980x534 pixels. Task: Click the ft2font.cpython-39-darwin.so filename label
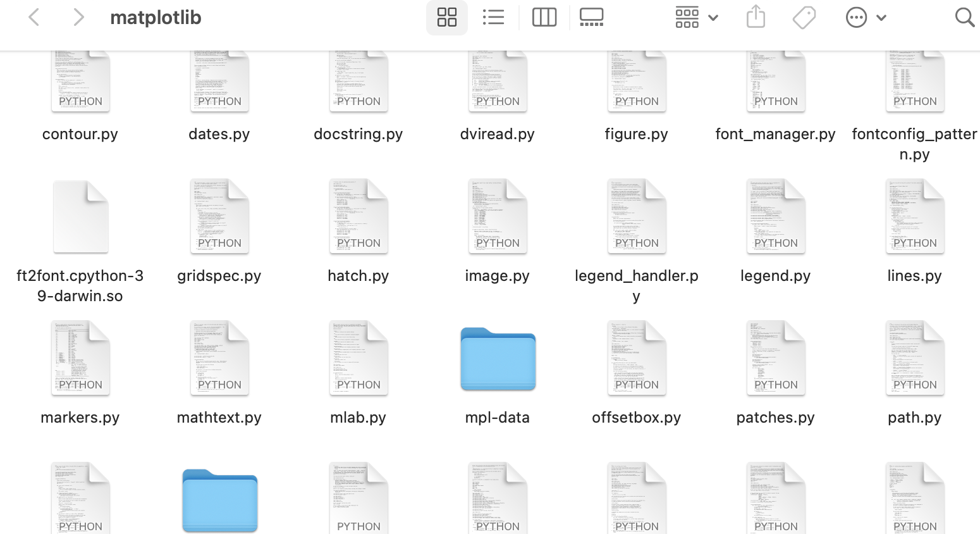point(80,285)
